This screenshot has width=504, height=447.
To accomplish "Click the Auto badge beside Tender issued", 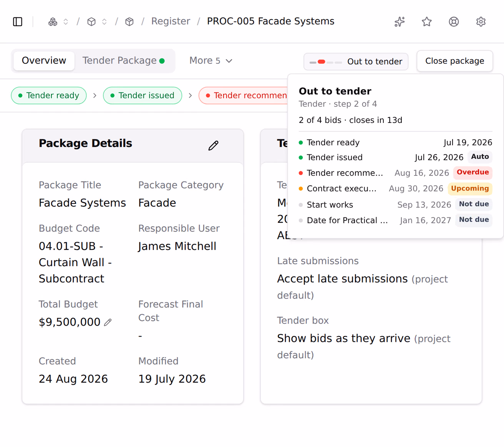I will click(x=480, y=157).
